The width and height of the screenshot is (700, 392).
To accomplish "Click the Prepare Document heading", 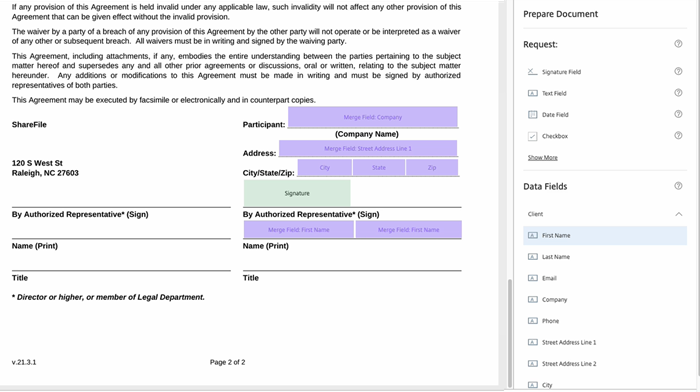I will tap(560, 14).
